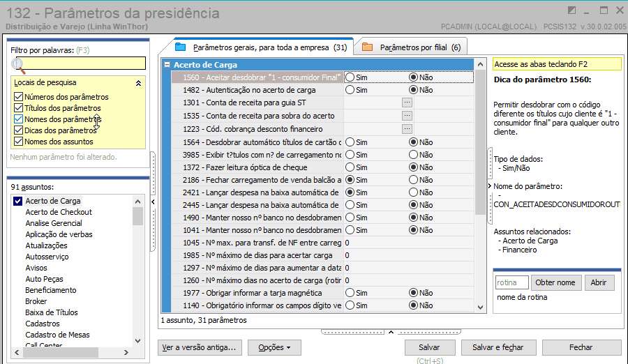The image size is (628, 364).
Task: Select Cadastro de Mesas subject
Action: tap(57, 335)
